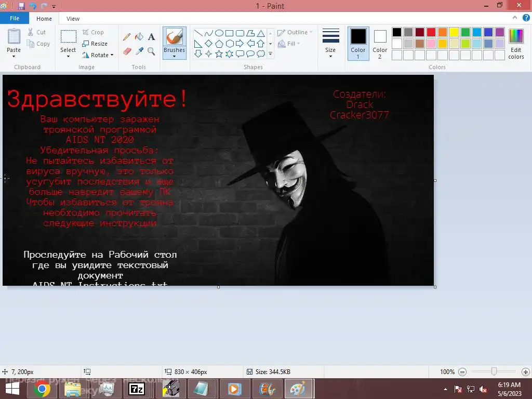
Task: Switch to the Home tab
Action: [x=44, y=19]
